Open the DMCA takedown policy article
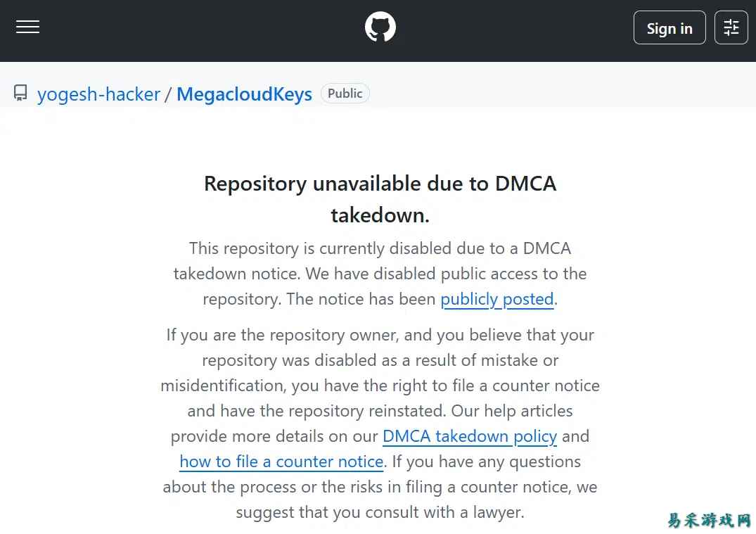This screenshot has height=534, width=756. [x=469, y=436]
